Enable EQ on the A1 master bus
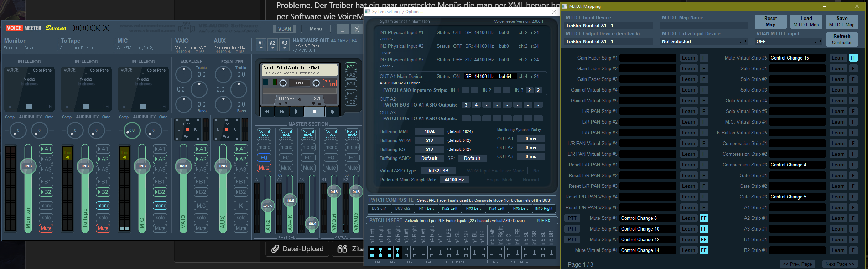868x269 pixels. [x=264, y=157]
